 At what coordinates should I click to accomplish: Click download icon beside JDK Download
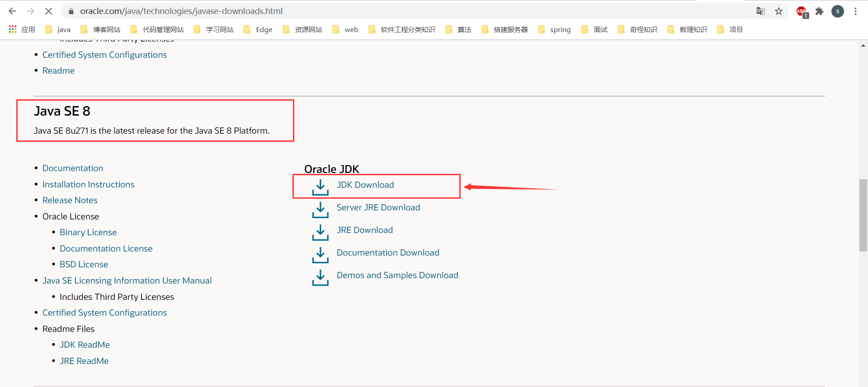click(x=320, y=187)
